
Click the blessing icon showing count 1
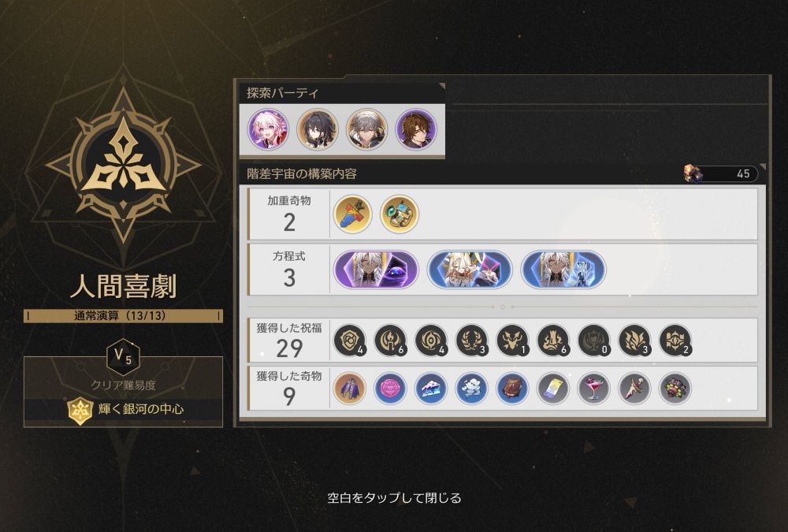point(513,340)
